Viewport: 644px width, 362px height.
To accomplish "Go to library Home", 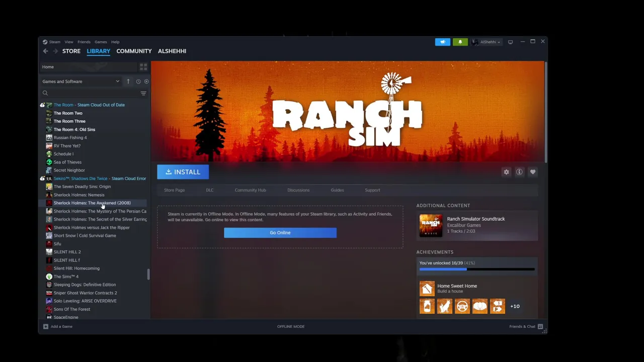I will [x=89, y=67].
